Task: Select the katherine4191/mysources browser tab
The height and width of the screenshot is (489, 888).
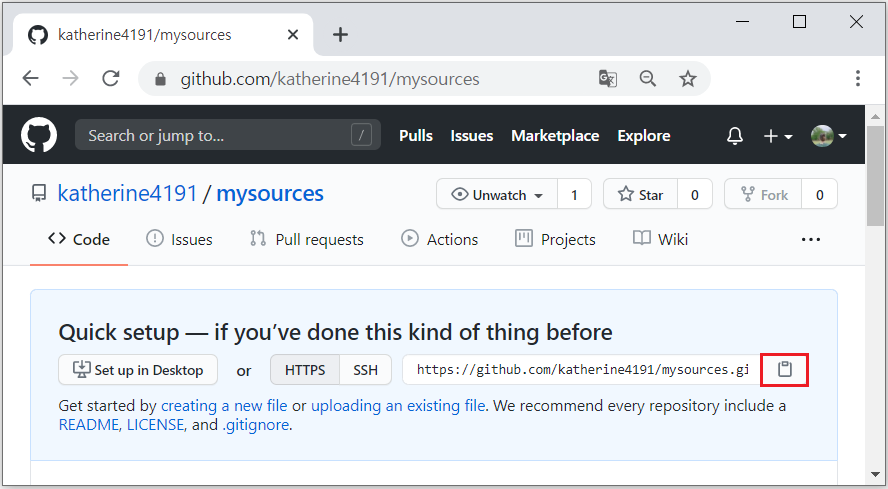Action: [x=163, y=35]
